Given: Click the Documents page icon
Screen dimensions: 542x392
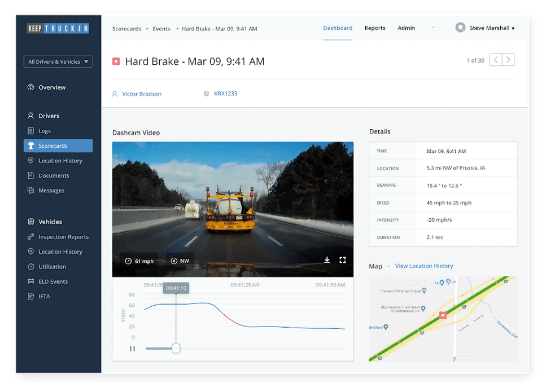Looking at the screenshot, I should click(x=30, y=175).
